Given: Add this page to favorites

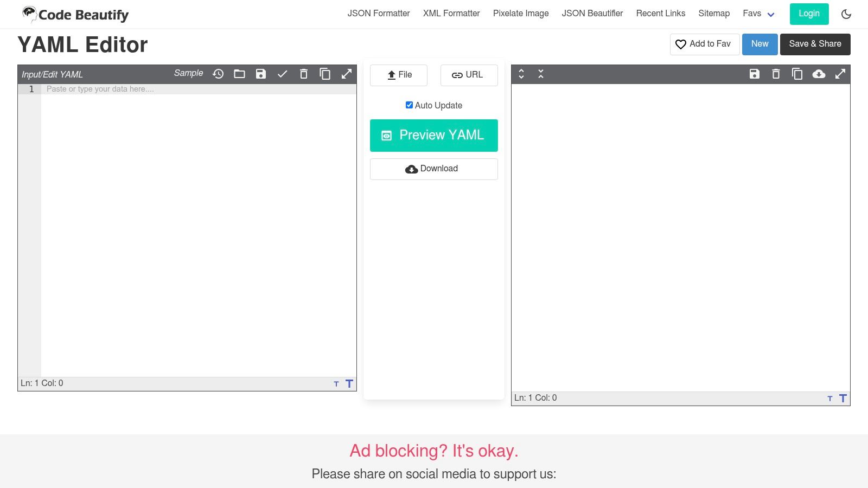Looking at the screenshot, I should pyautogui.click(x=705, y=44).
